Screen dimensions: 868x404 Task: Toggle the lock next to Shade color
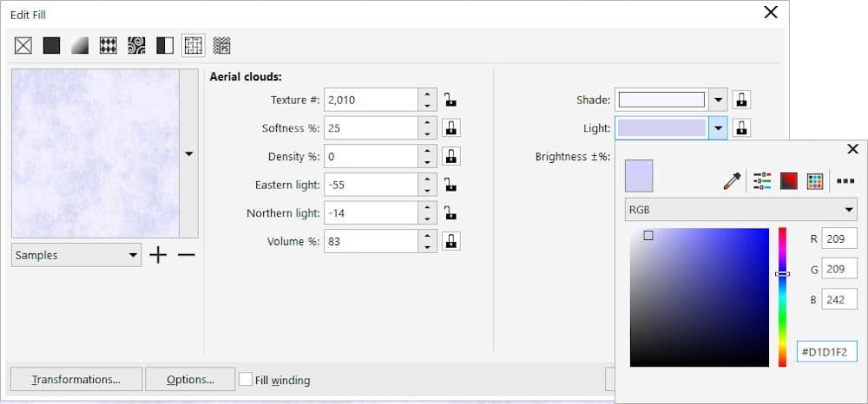pyautogui.click(x=741, y=100)
